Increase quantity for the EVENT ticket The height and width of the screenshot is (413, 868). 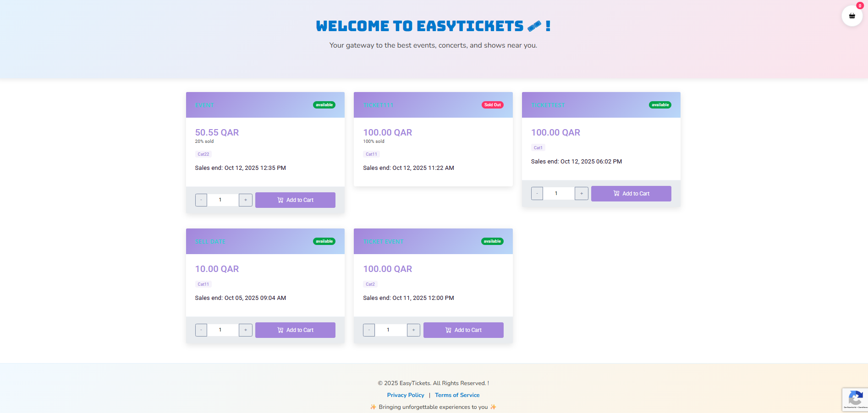pyautogui.click(x=246, y=200)
